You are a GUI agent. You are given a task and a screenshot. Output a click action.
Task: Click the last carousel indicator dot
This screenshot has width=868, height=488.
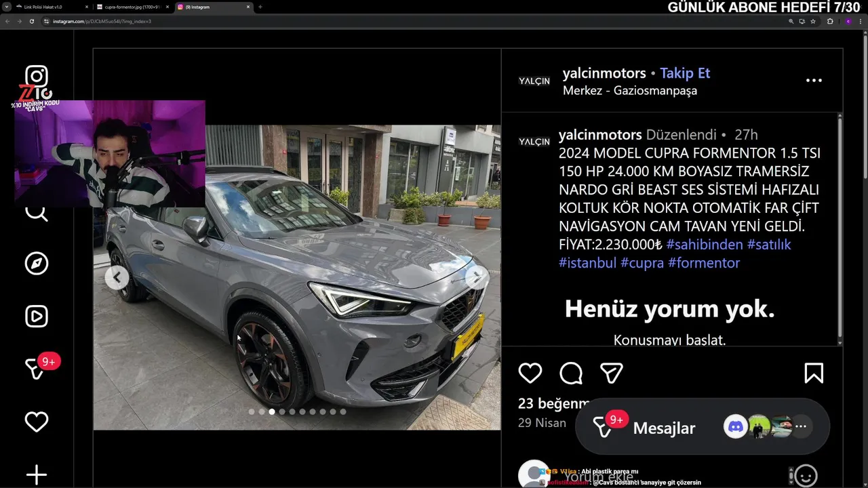pos(343,411)
